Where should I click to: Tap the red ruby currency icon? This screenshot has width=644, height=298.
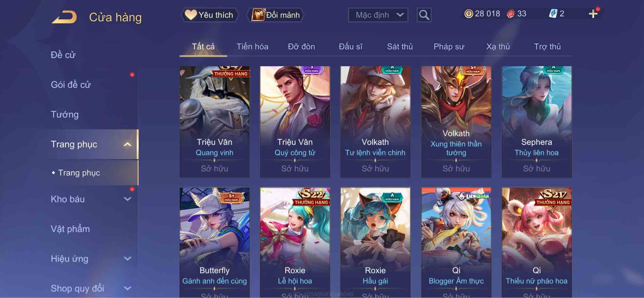coord(510,14)
